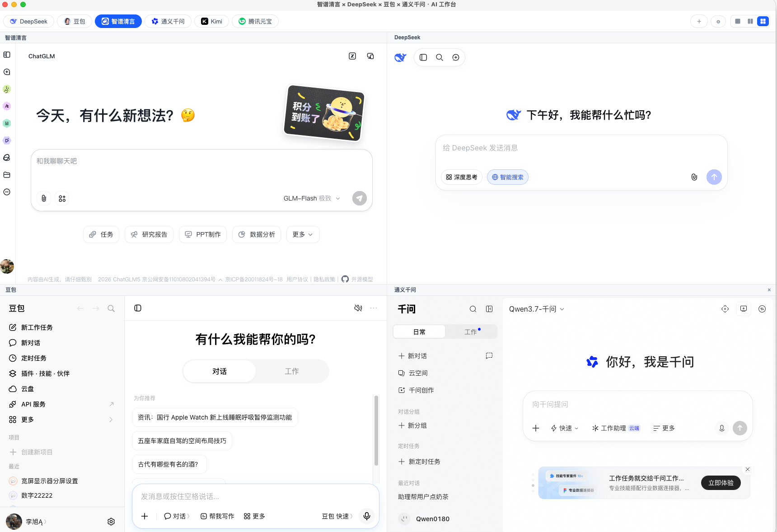Switch Doubao to 对话 mode
Screen dimensions: 777x532
click(220, 371)
